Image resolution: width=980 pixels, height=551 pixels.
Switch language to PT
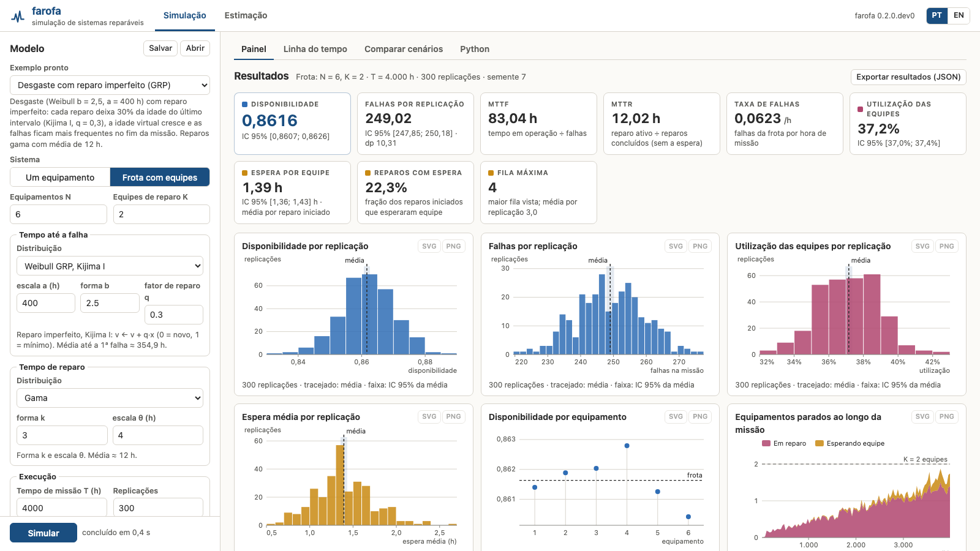click(937, 15)
